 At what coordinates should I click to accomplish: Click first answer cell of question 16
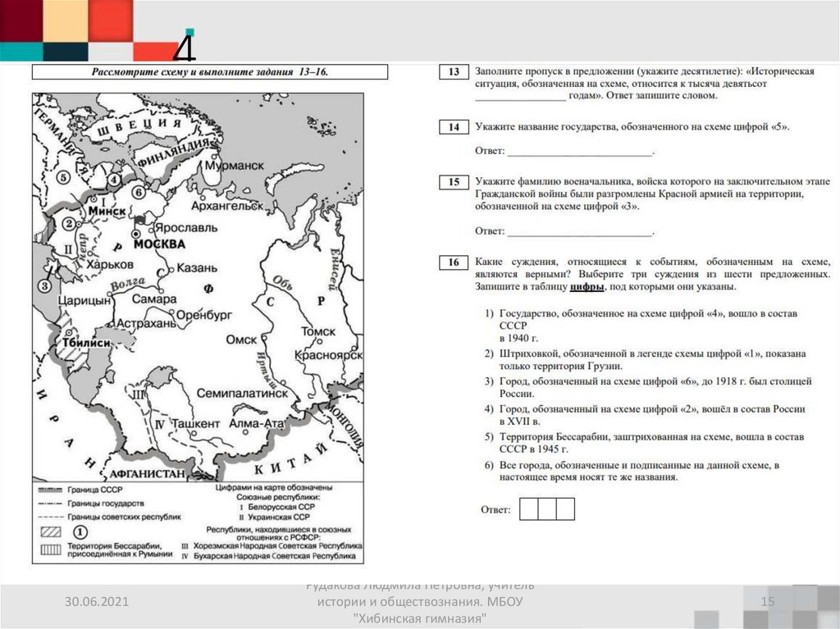coord(529,509)
